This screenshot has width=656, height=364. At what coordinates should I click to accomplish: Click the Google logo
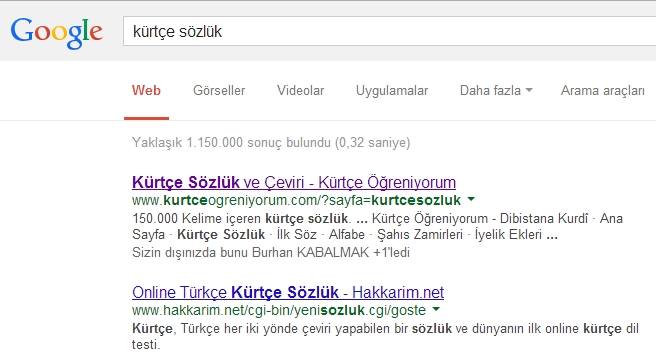(56, 33)
